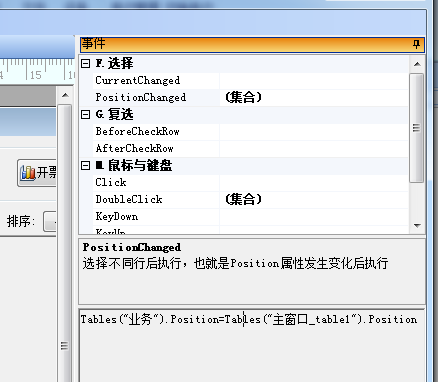
Task: Click the events list scroll down arrow
Action: point(417,226)
